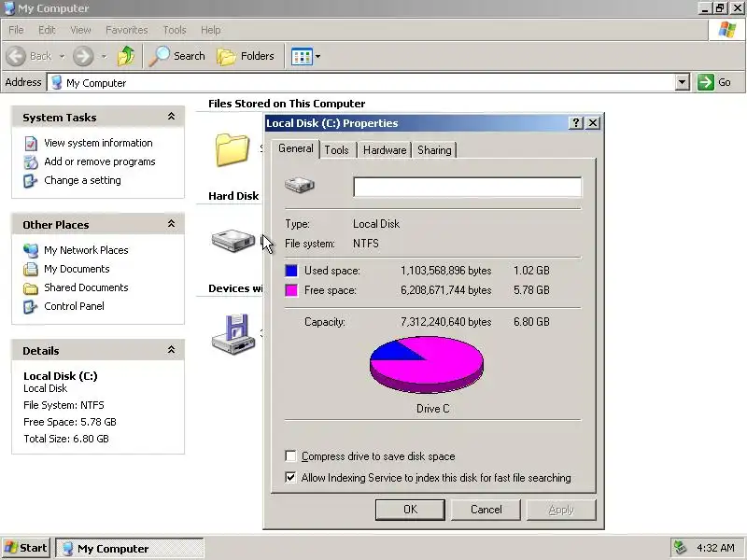Image resolution: width=747 pixels, height=560 pixels.
Task: Open the Tools menu
Action: tap(175, 30)
